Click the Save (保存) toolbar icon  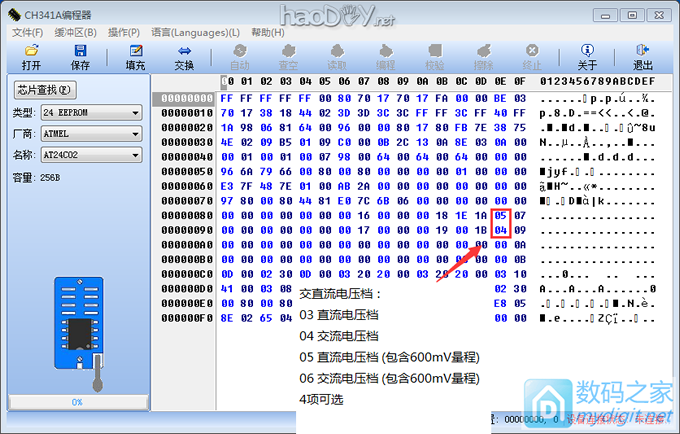(80, 57)
